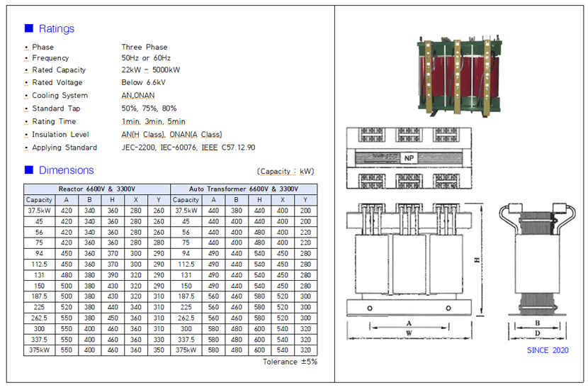Select the "Three Phase" value text

(x=145, y=47)
